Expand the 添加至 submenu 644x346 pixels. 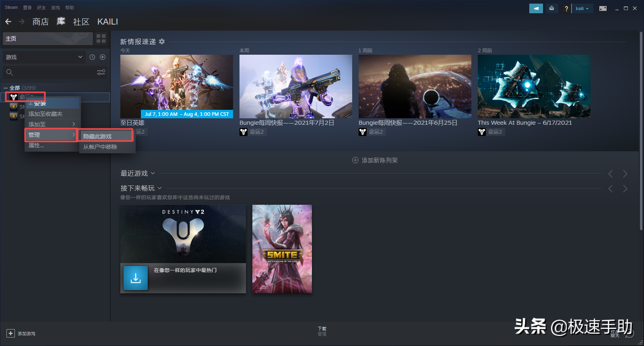point(52,124)
